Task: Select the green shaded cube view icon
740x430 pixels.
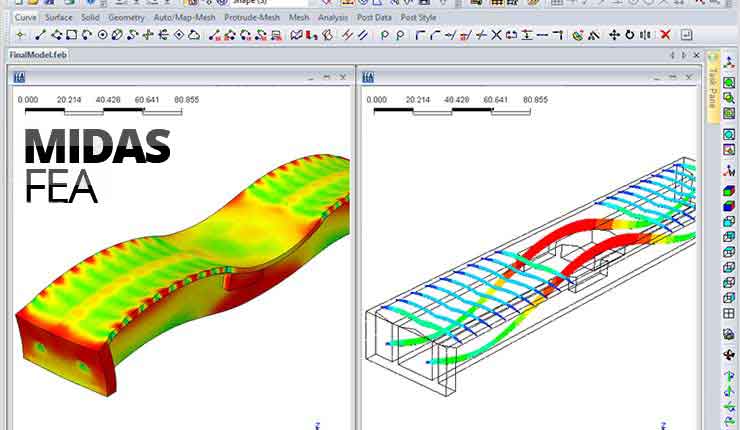Action: point(729,191)
